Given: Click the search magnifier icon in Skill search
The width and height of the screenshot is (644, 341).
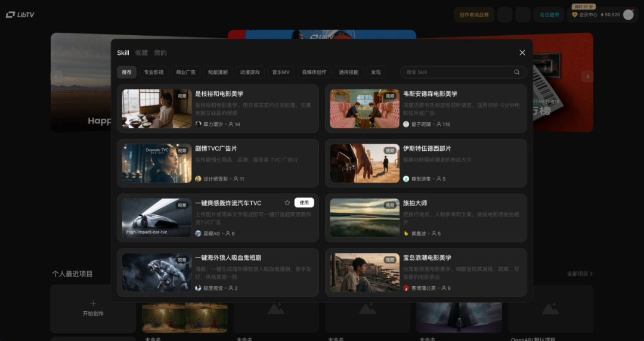Looking at the screenshot, I should point(516,72).
